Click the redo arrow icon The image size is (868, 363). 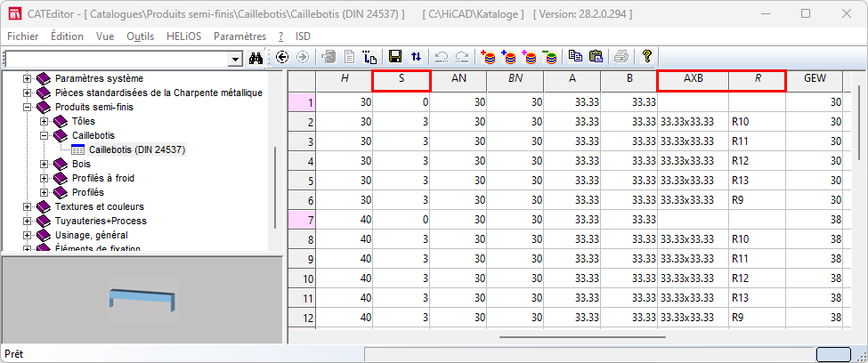pos(462,57)
